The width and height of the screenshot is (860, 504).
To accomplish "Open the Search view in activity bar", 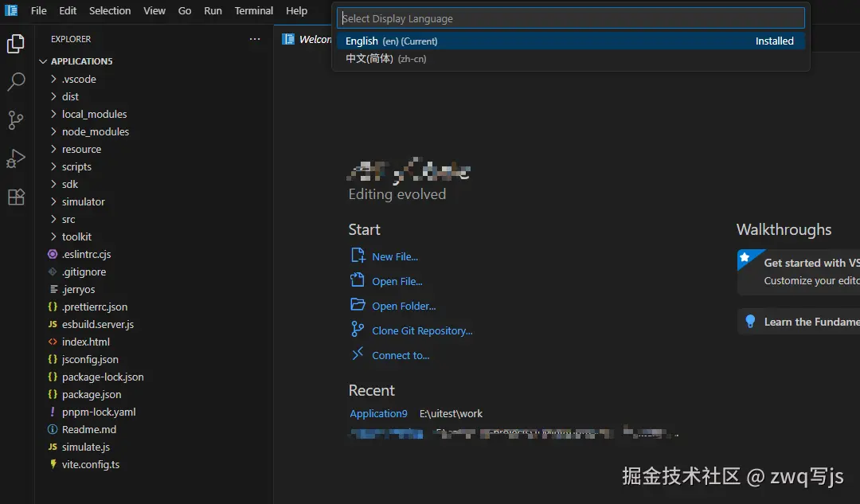I will point(16,82).
